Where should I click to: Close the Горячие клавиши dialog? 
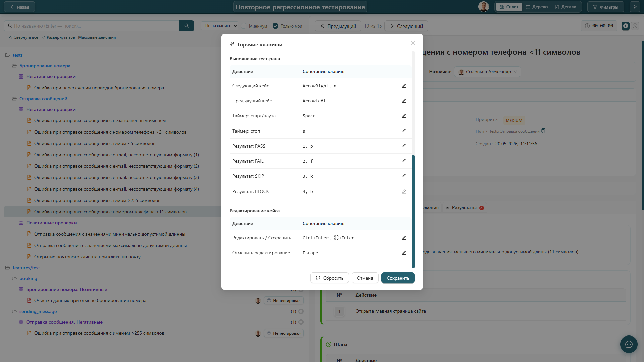pos(413,43)
